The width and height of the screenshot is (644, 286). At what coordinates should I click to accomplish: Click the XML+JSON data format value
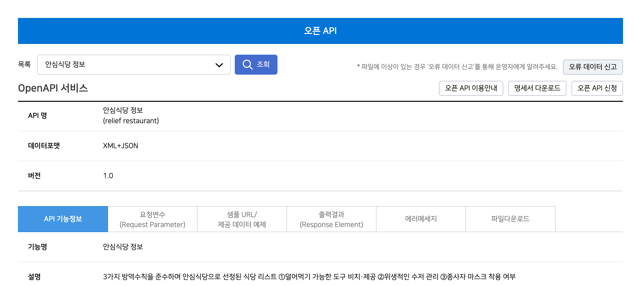tap(120, 146)
